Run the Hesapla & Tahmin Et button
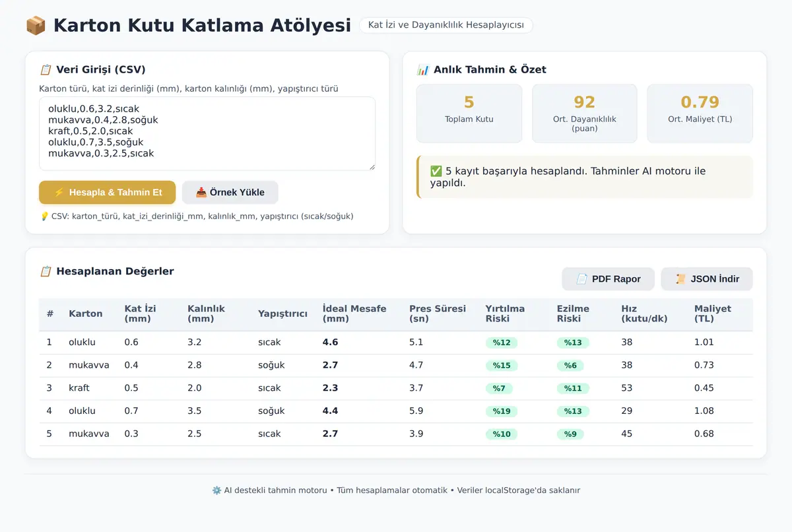Screen dimensions: 792x532 click(108, 192)
